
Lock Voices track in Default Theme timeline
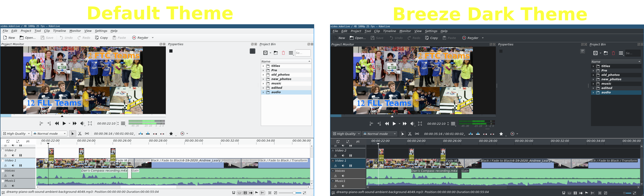click(6, 176)
